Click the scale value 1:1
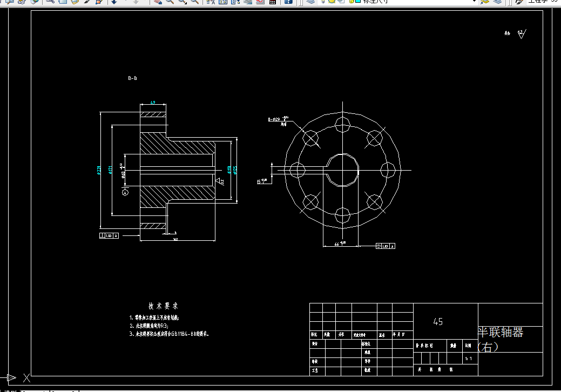Viewport: 561px width, 392px height. coord(468,359)
